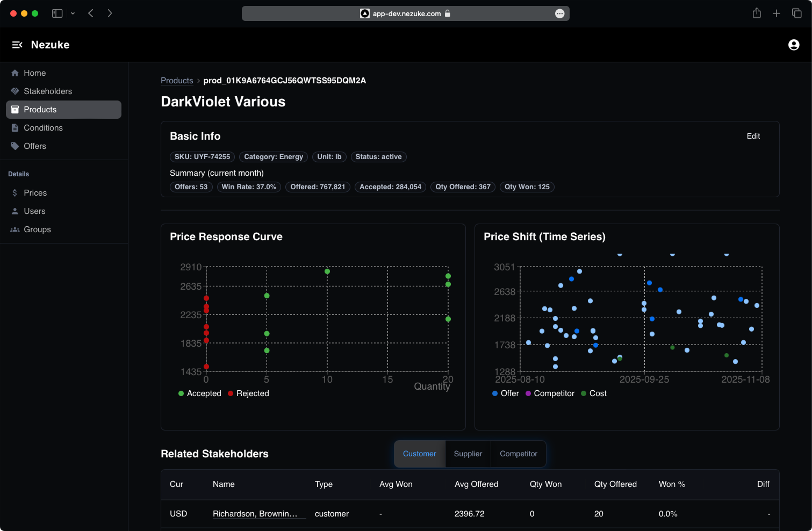Switch to the Supplier tab
812x531 pixels.
pyautogui.click(x=468, y=454)
